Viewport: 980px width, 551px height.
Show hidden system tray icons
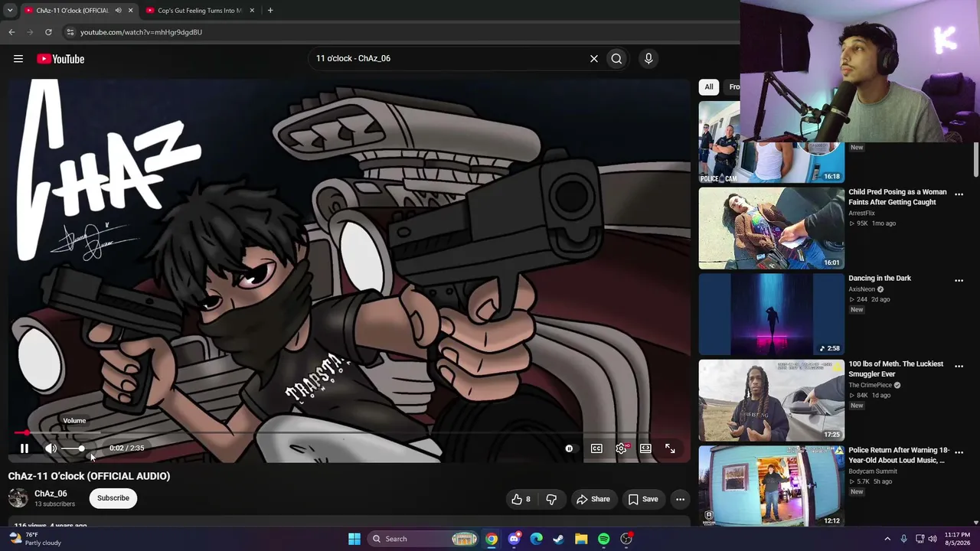[x=887, y=539]
